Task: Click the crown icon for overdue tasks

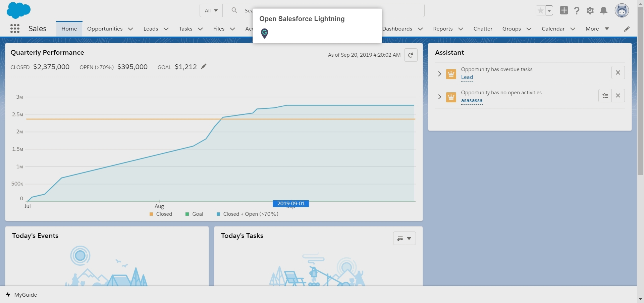Action: [x=451, y=74]
